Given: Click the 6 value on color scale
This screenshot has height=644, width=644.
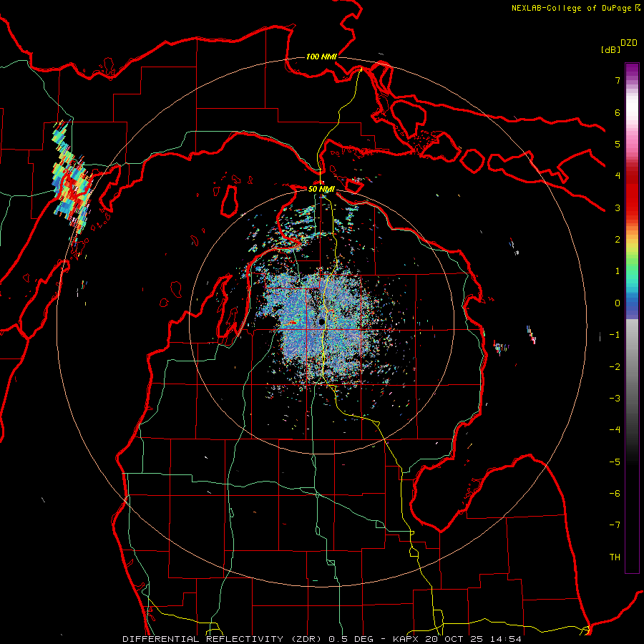Looking at the screenshot, I should tap(618, 112).
